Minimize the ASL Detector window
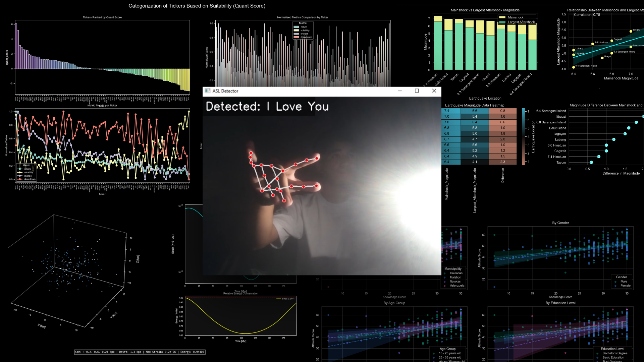Image resolution: width=644 pixels, height=362 pixels. [x=400, y=91]
